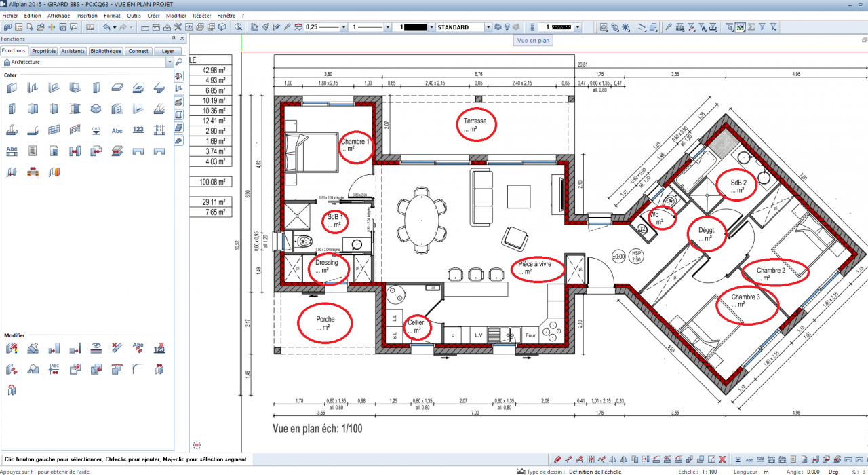
Task: Click the Echelle 1:100 scale in status bar
Action: click(x=698, y=471)
